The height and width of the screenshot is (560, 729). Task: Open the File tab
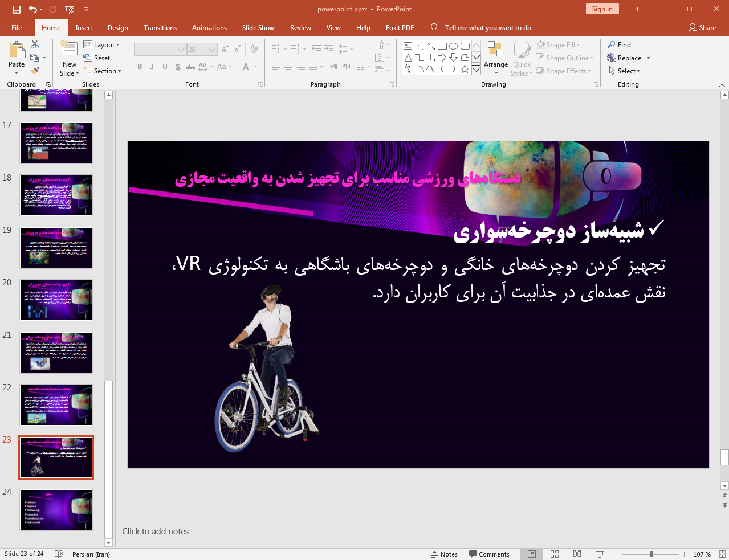point(17,28)
